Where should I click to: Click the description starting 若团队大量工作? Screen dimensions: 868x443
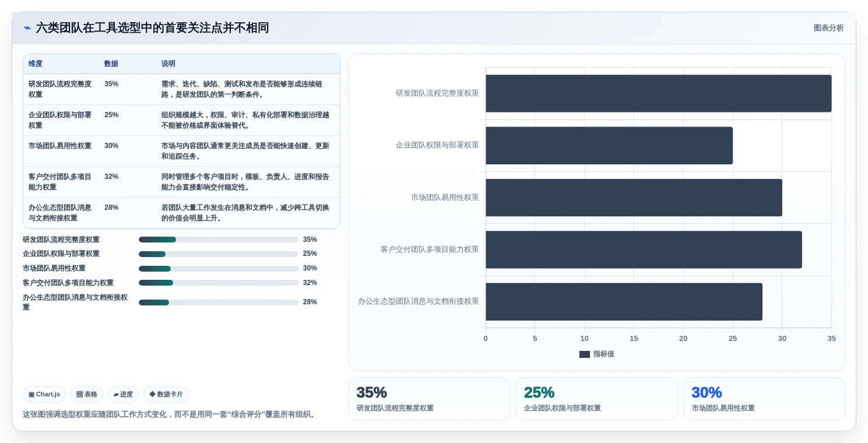click(245, 213)
